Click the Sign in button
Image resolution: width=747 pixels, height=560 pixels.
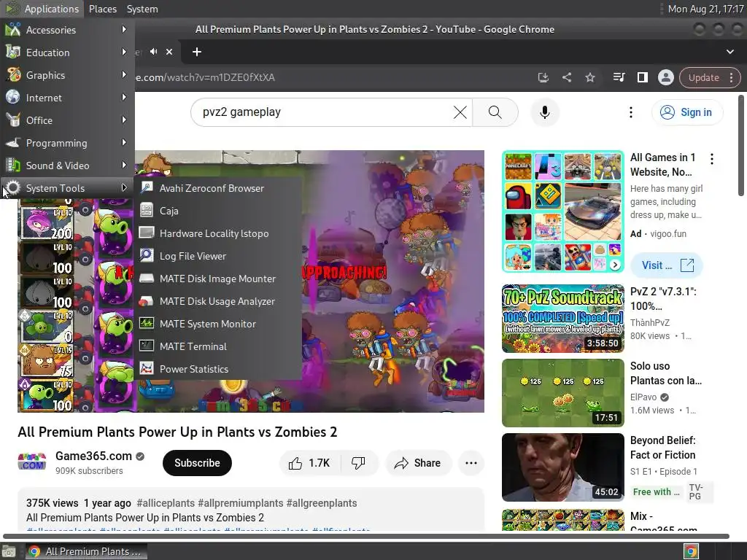point(686,112)
